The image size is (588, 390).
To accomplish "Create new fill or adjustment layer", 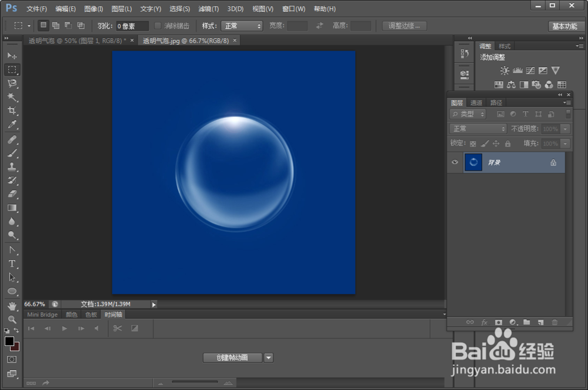I will point(513,322).
